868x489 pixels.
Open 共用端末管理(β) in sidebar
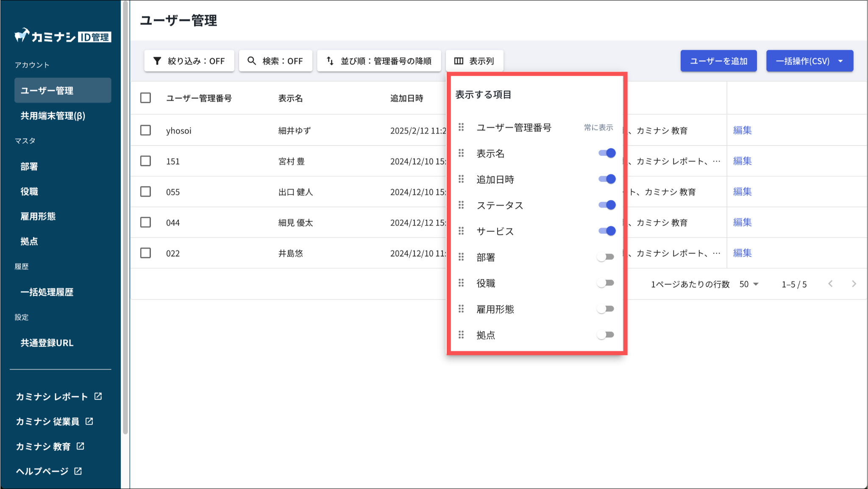pos(53,116)
